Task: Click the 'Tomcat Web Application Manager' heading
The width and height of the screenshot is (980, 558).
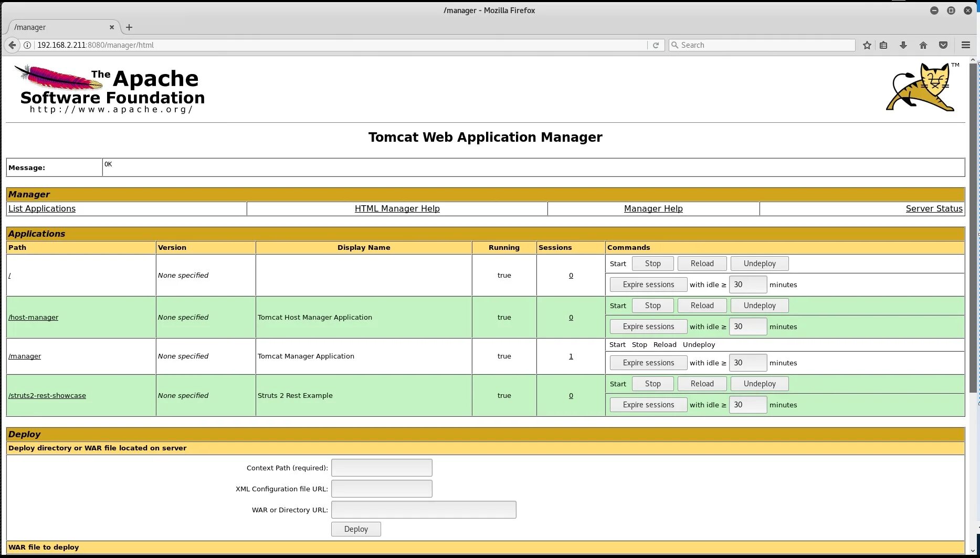Action: (x=486, y=137)
